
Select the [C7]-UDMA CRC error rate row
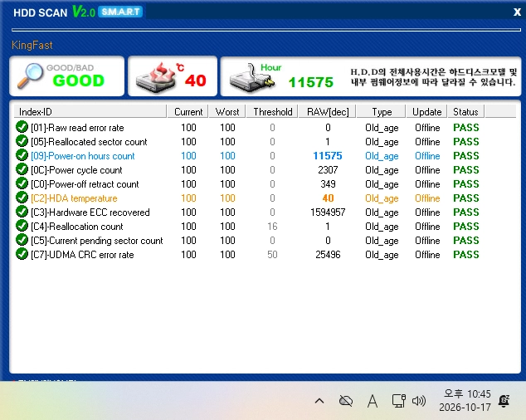(x=248, y=255)
